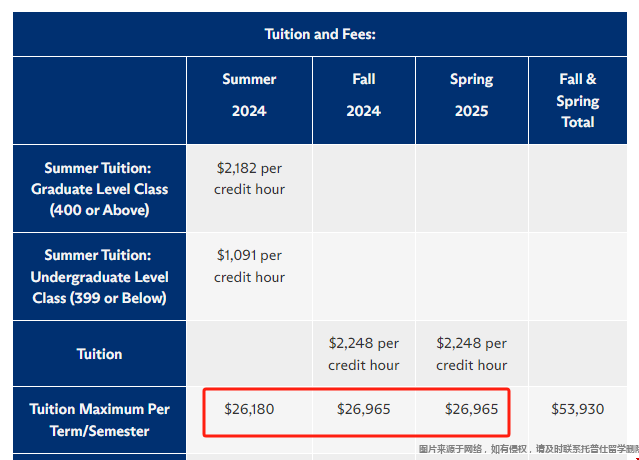This screenshot has height=460, width=639.
Task: Select the Spring 2025 column header
Action: coord(472,101)
